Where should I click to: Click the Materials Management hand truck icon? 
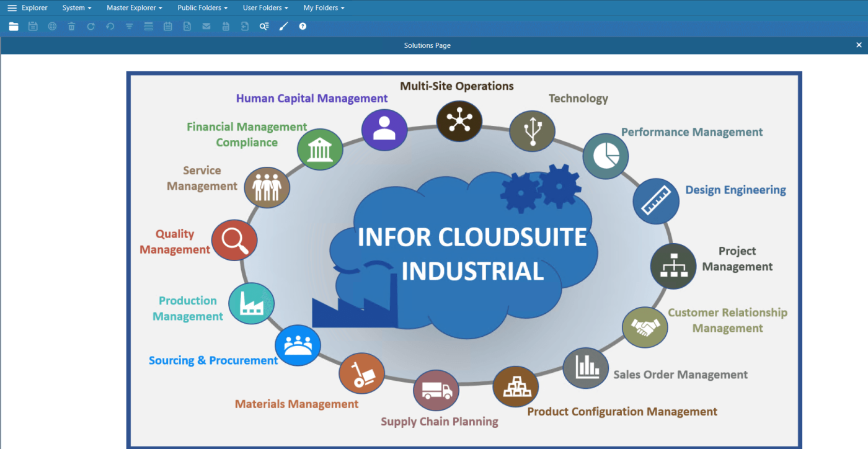(x=361, y=374)
